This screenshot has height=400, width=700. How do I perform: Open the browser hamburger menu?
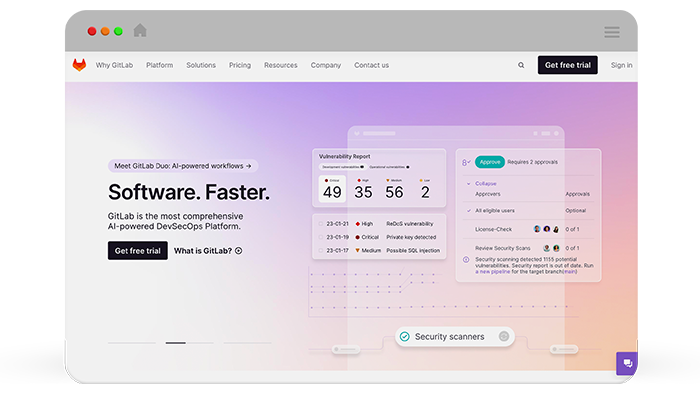[x=611, y=32]
